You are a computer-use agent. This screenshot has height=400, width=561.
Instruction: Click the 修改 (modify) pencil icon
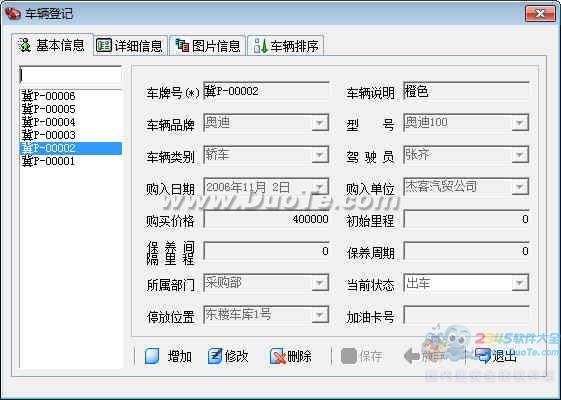(215, 356)
